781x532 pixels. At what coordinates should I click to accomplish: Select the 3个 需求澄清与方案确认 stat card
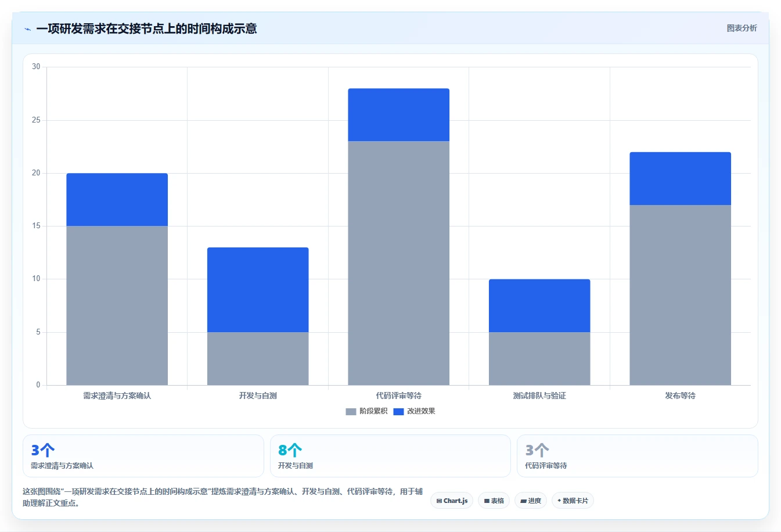tap(143, 456)
